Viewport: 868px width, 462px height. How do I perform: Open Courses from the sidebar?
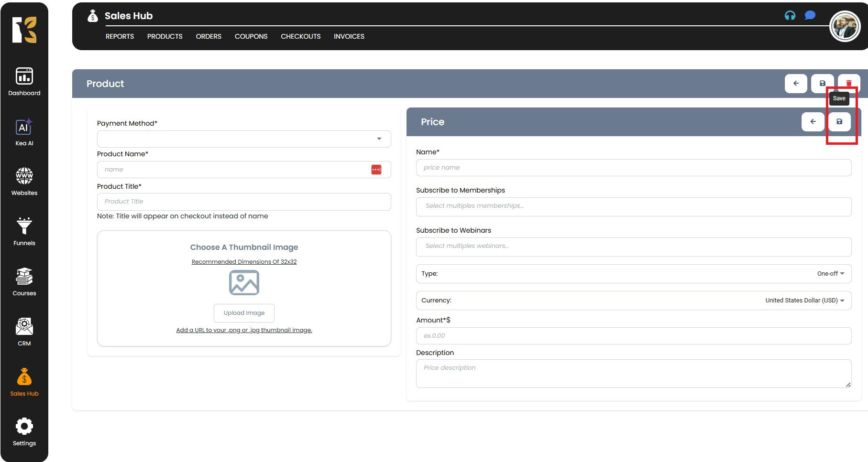tap(24, 282)
